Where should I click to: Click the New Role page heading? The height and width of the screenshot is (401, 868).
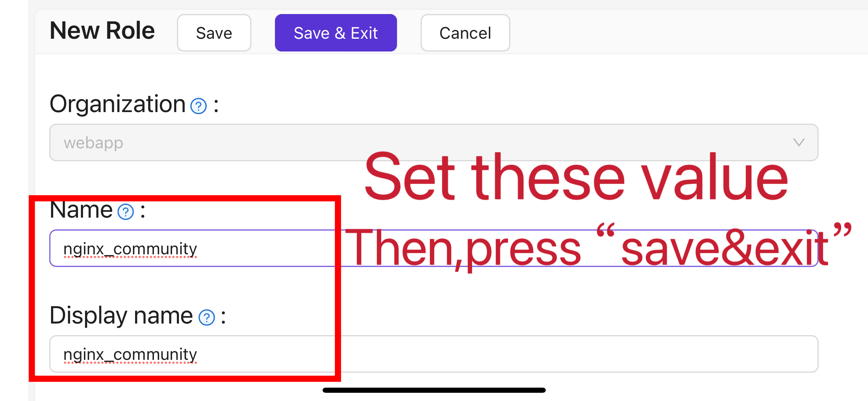click(x=102, y=31)
